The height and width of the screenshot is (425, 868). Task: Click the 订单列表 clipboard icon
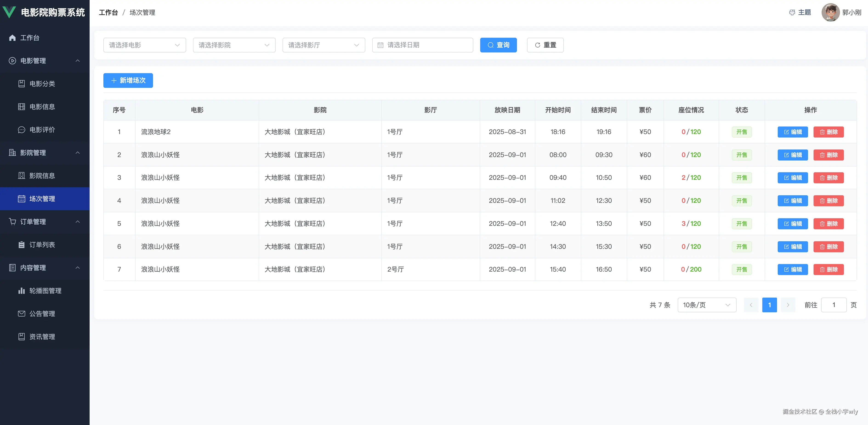click(22, 245)
